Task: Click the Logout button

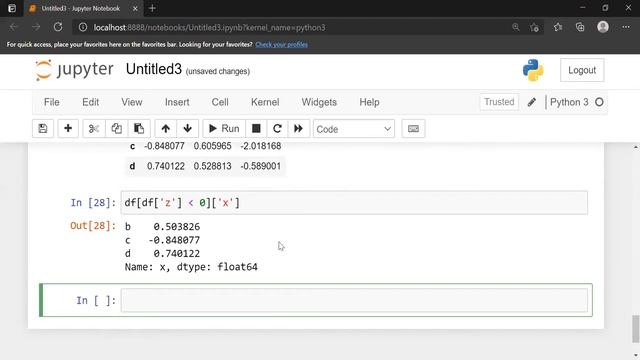Action: tap(582, 70)
